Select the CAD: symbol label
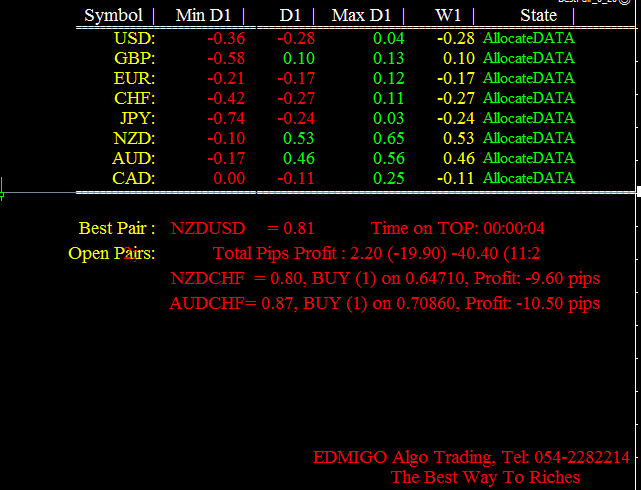Image resolution: width=641 pixels, height=490 pixels. [x=134, y=179]
